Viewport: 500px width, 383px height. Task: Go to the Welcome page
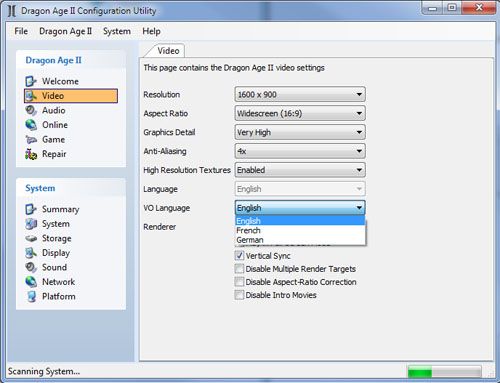[x=60, y=81]
